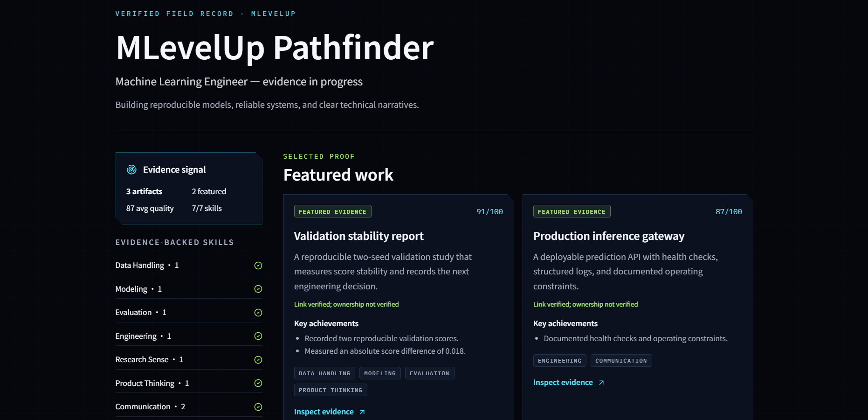Click the check icon beside Product Thinking

pos(258,383)
